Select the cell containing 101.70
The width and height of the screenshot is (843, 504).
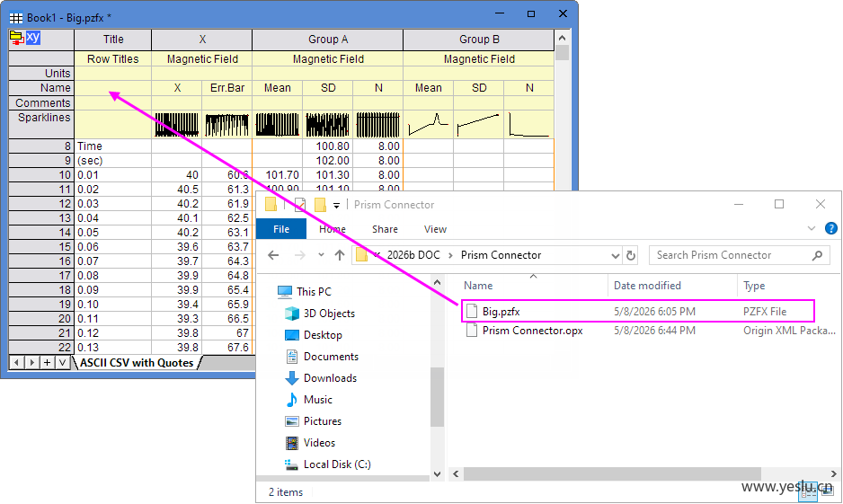coord(278,175)
